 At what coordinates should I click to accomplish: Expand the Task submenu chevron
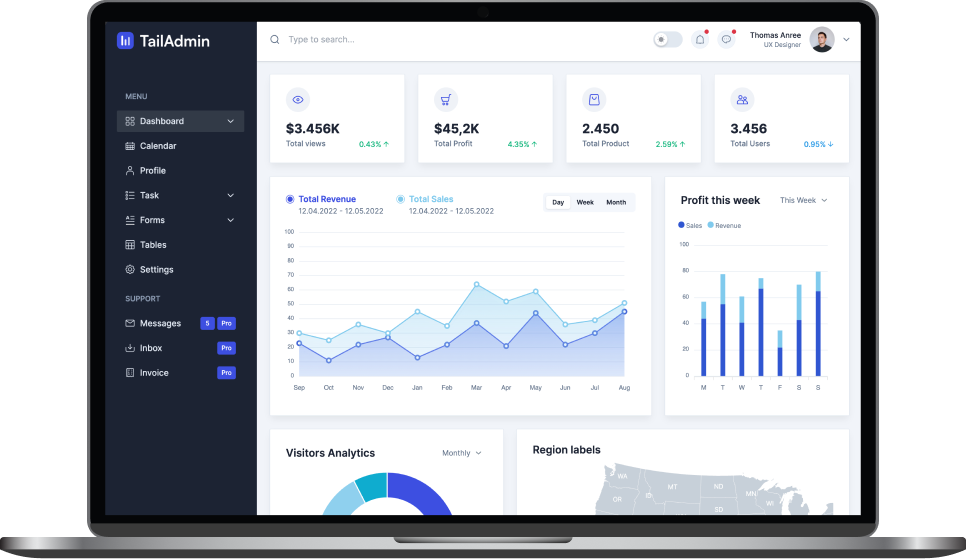(230, 195)
